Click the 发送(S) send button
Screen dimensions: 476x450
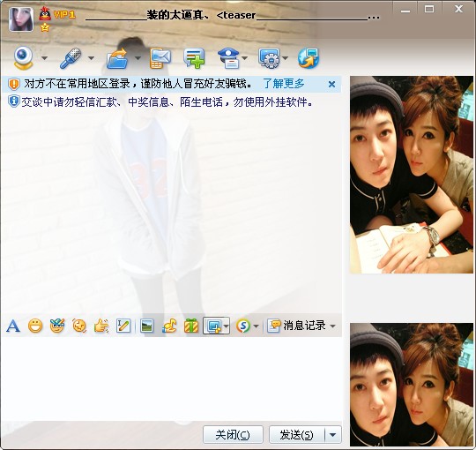[x=296, y=435]
